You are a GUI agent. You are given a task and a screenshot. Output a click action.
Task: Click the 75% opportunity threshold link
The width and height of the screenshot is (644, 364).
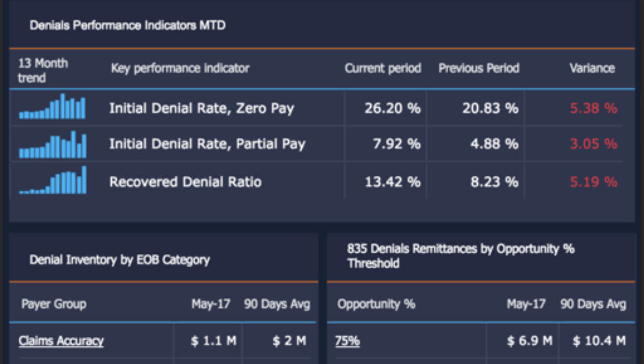(x=347, y=341)
